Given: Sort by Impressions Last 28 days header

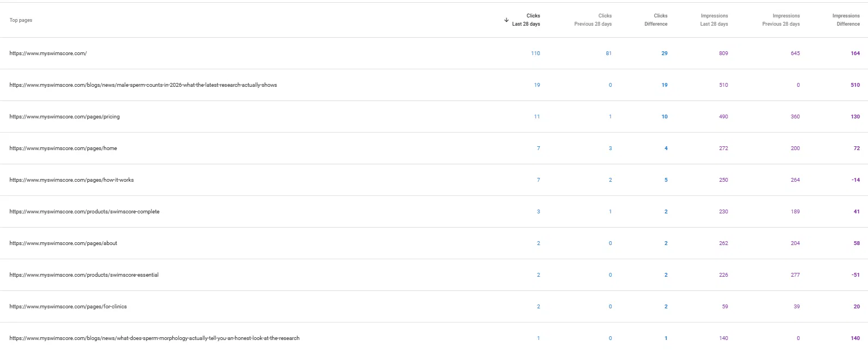Looking at the screenshot, I should (x=714, y=20).
